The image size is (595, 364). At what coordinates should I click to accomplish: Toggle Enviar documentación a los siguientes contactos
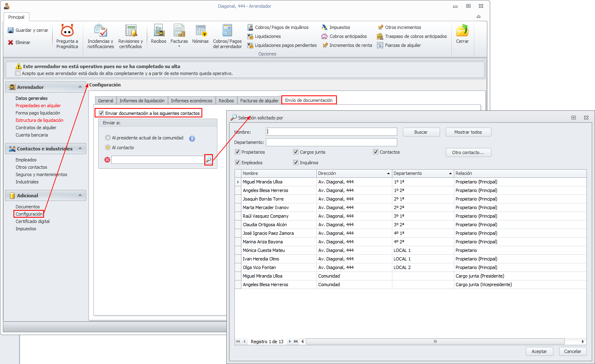tap(102, 113)
